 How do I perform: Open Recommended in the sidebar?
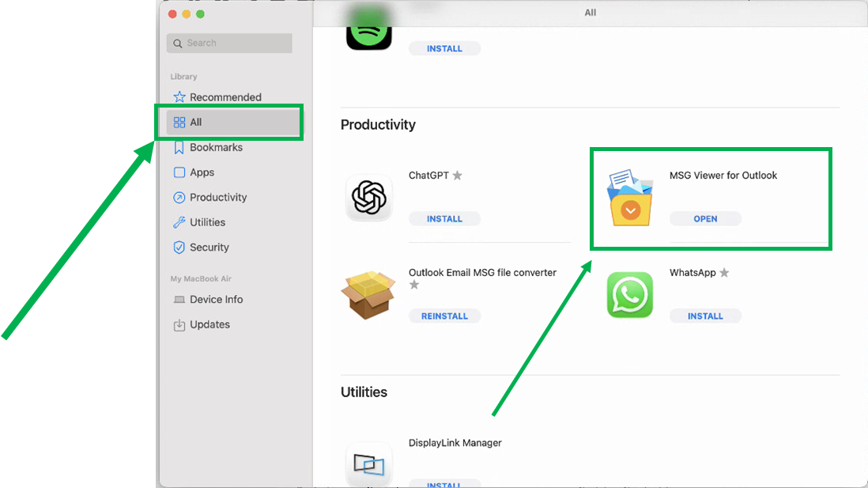(225, 97)
